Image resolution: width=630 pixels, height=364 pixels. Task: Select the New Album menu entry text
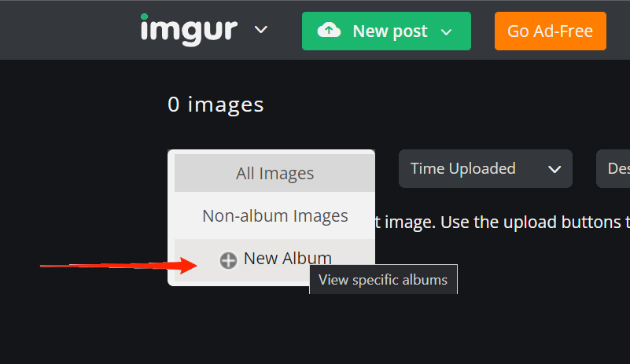[287, 258]
